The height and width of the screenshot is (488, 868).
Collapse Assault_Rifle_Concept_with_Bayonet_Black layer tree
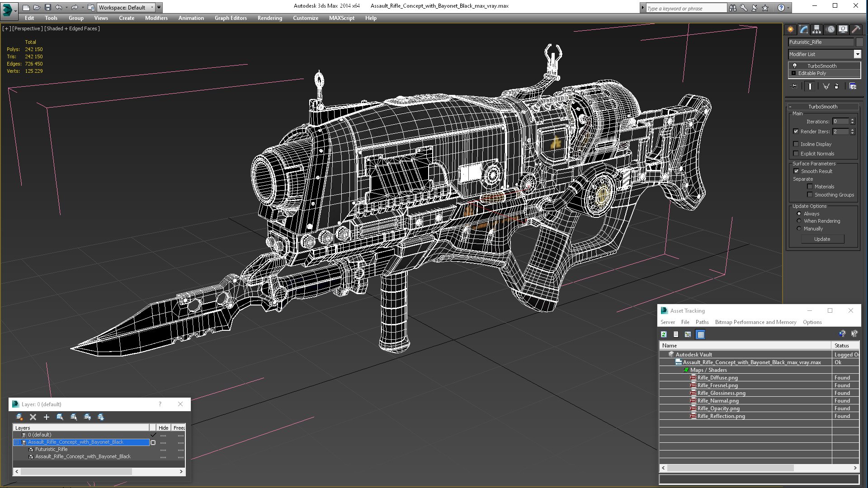[x=17, y=442]
